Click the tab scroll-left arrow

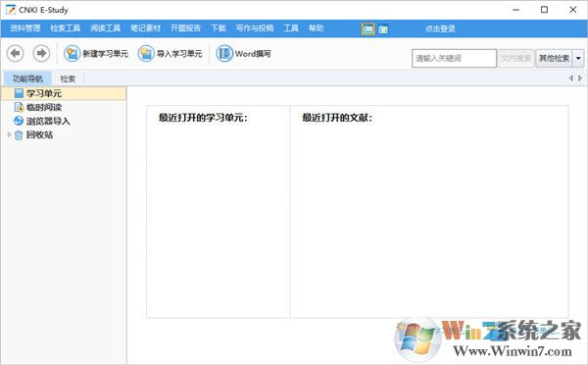571,78
